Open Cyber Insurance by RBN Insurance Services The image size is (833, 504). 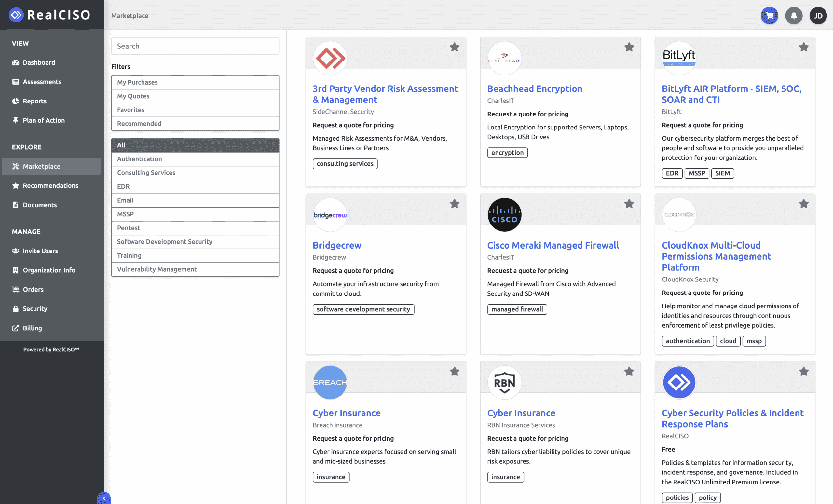point(521,413)
